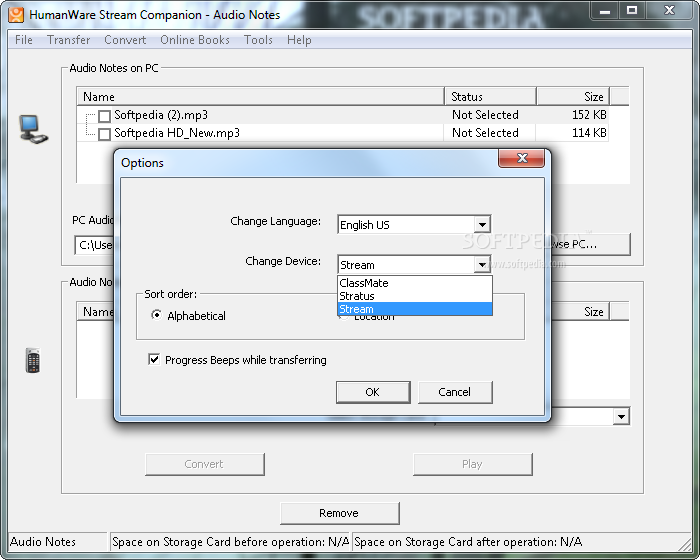Image resolution: width=700 pixels, height=560 pixels.
Task: Minimize the Stream Companion window
Action: click(605, 11)
